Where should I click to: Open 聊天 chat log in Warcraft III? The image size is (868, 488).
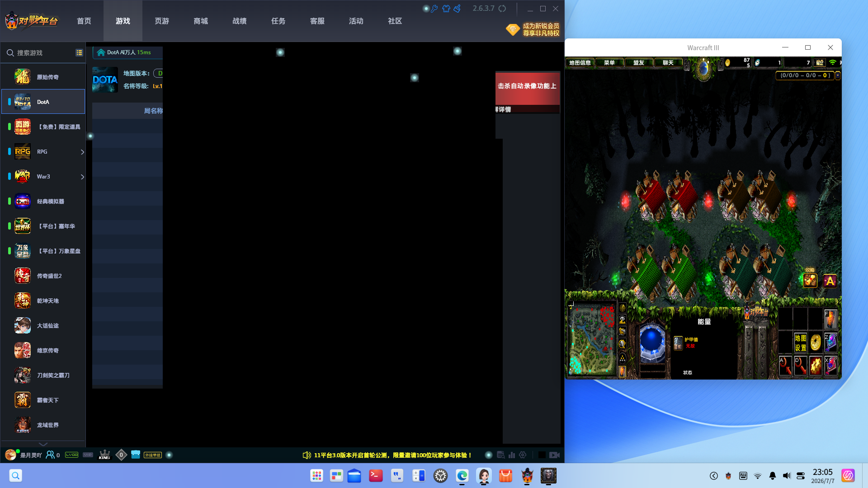(x=668, y=63)
